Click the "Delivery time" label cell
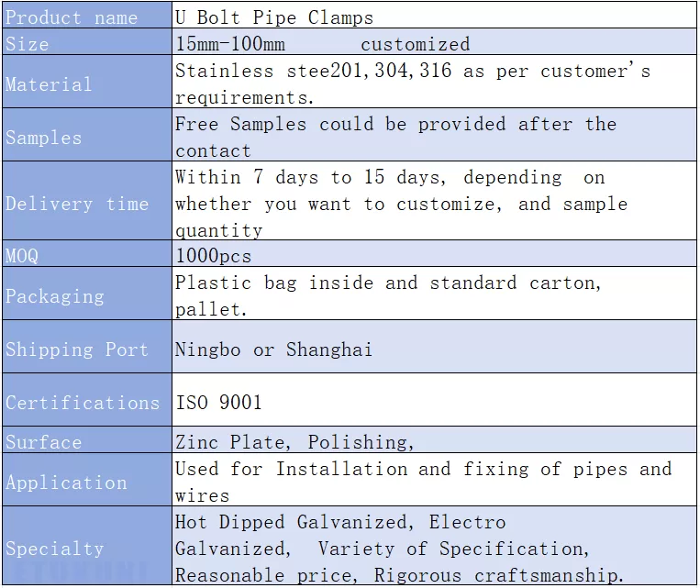 (86, 203)
